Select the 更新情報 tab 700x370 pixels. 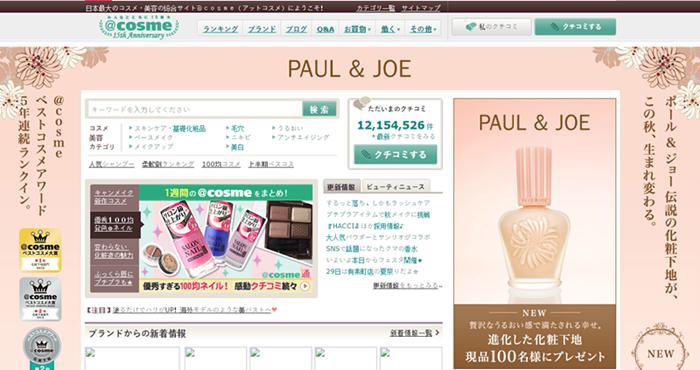(x=342, y=187)
